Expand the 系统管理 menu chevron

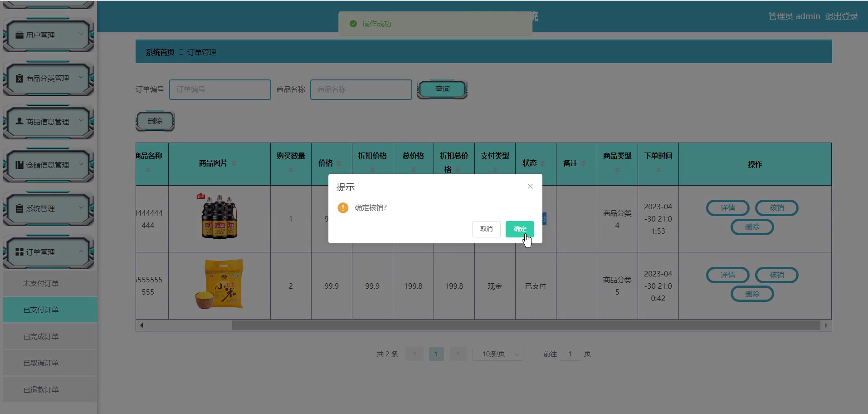click(x=81, y=207)
